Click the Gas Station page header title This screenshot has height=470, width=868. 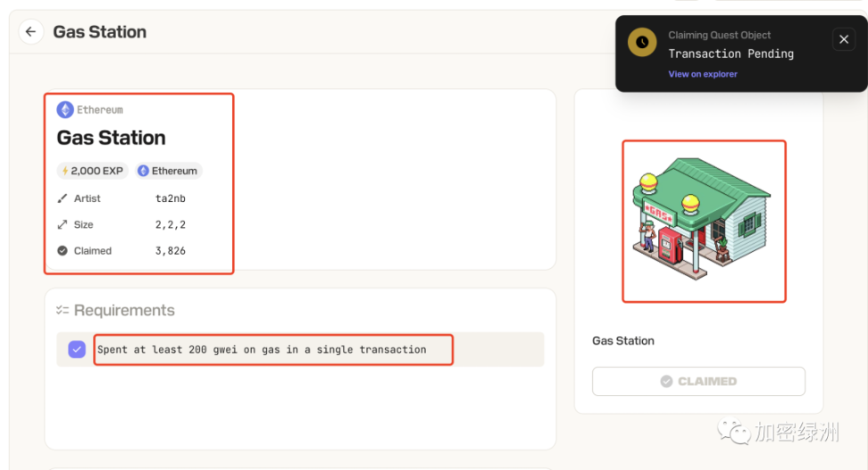[x=100, y=31]
